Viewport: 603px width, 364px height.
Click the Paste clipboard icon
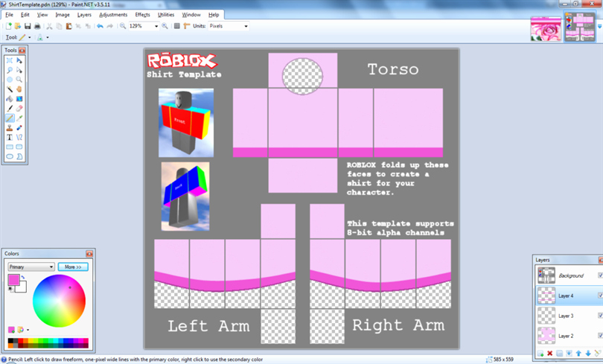coord(68,26)
